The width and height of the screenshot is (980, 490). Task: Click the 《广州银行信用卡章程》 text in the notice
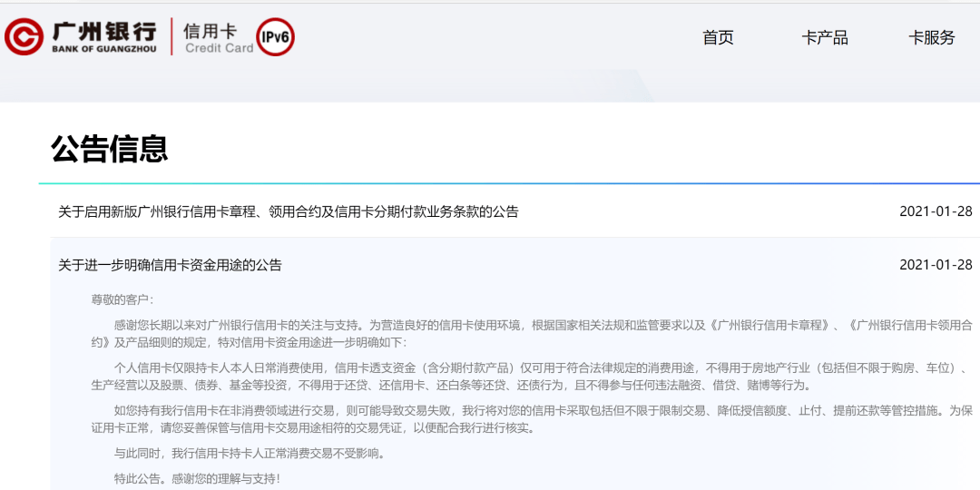point(770,325)
